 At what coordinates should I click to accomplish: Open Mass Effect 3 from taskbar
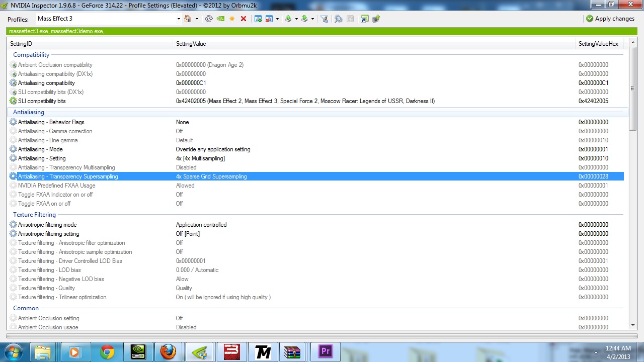pos(231,352)
